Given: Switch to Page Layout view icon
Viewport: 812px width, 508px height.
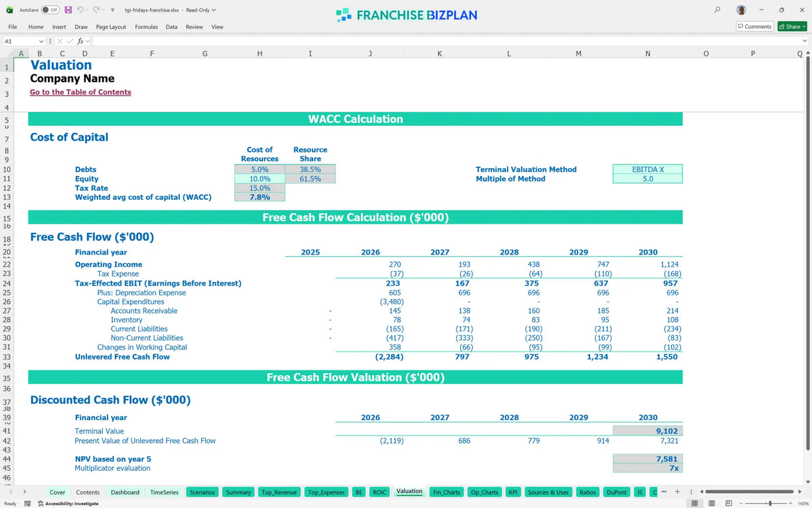Looking at the screenshot, I should [x=710, y=503].
